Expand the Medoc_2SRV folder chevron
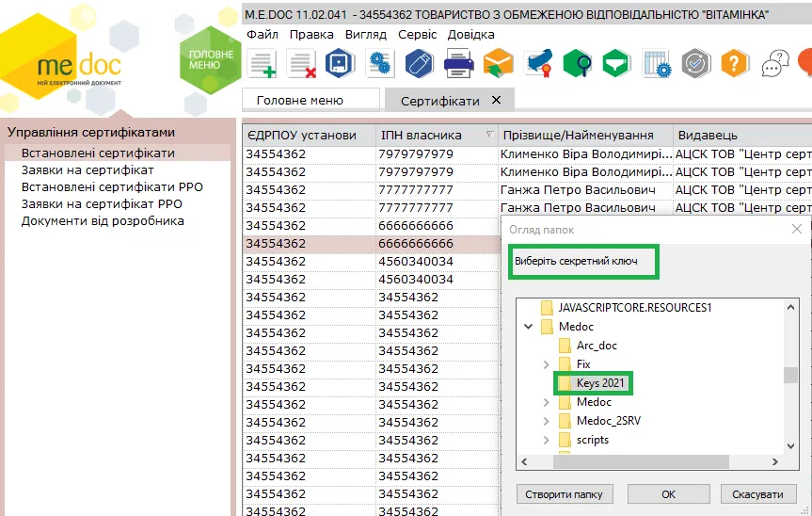The image size is (812, 516). (x=547, y=421)
